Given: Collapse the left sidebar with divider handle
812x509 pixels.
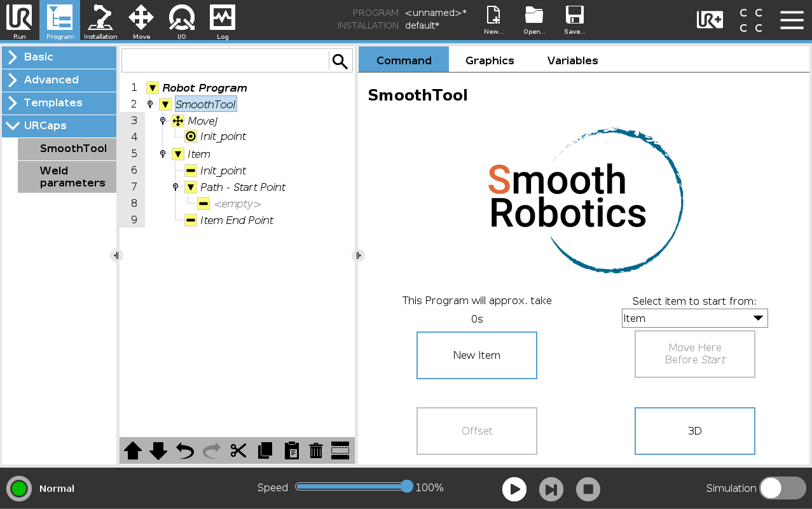Looking at the screenshot, I should (116, 255).
